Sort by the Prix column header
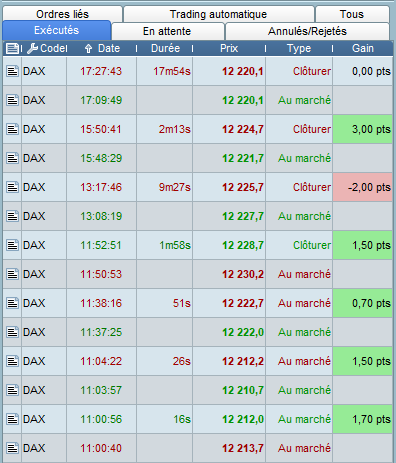The image size is (396, 463). click(x=229, y=49)
